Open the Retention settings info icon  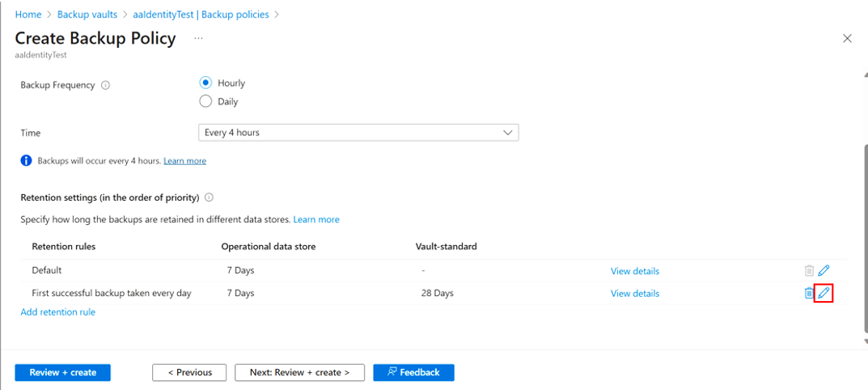(x=209, y=197)
